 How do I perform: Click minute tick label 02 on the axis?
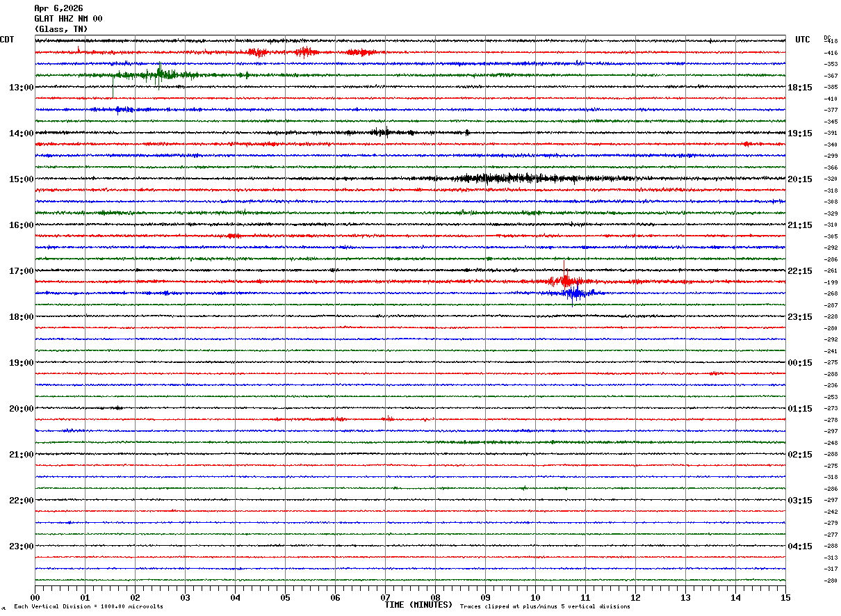135,597
